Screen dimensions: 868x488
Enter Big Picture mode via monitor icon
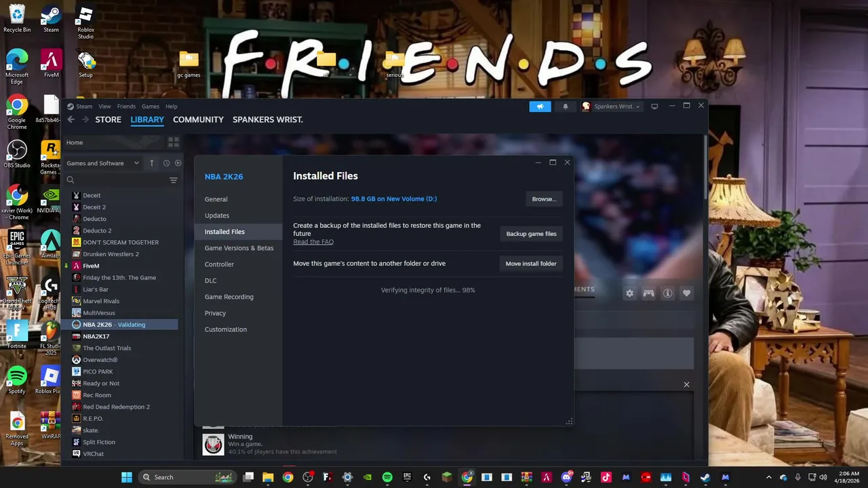pos(654,106)
